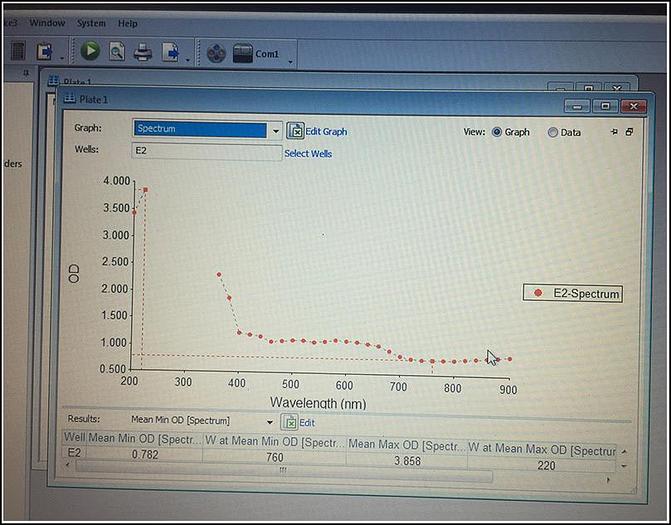Select the Graph view radio button
This screenshot has height=525, width=671.
coord(496,132)
